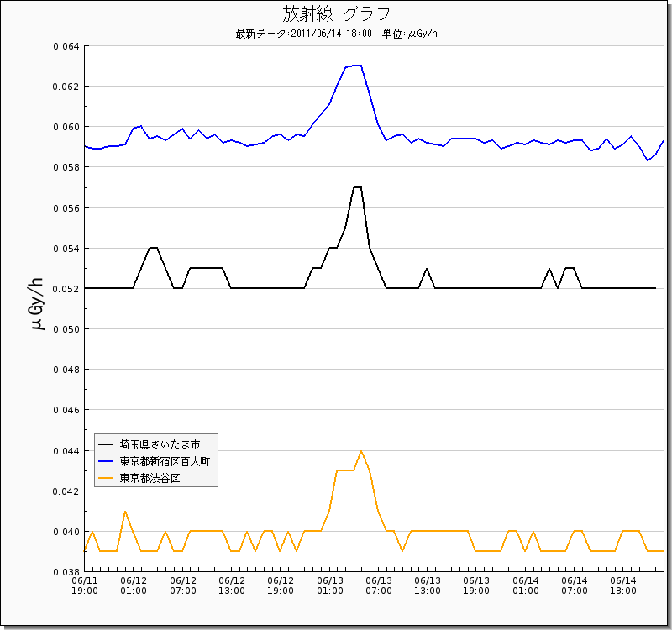Select the 06/14 07:00 x-axis label
Screen dimensions: 672x630
click(575, 585)
